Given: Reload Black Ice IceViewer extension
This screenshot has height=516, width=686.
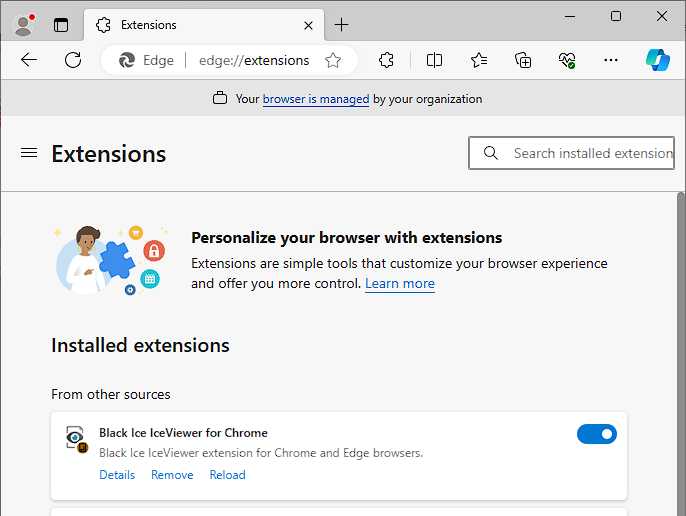Looking at the screenshot, I should tap(228, 475).
